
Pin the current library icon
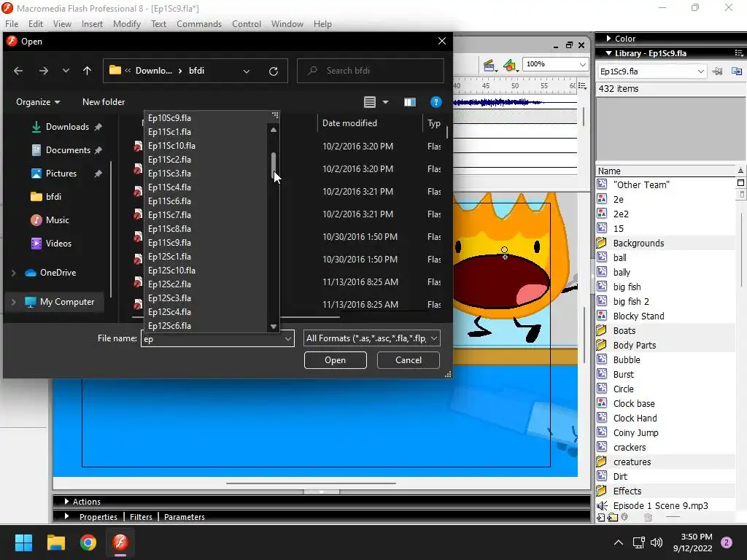[718, 71]
